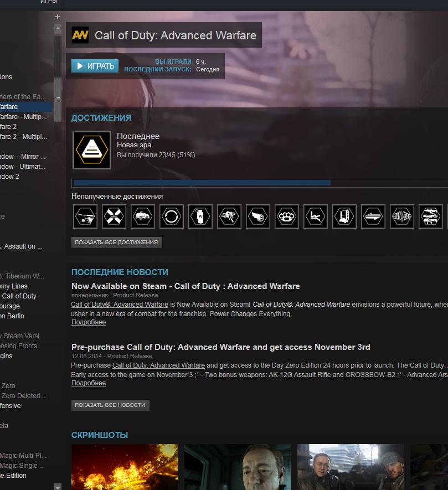The width and height of the screenshot is (448, 490).
Task: Open the Pre-purchase Advanced Warfare news headline
Action: [221, 347]
